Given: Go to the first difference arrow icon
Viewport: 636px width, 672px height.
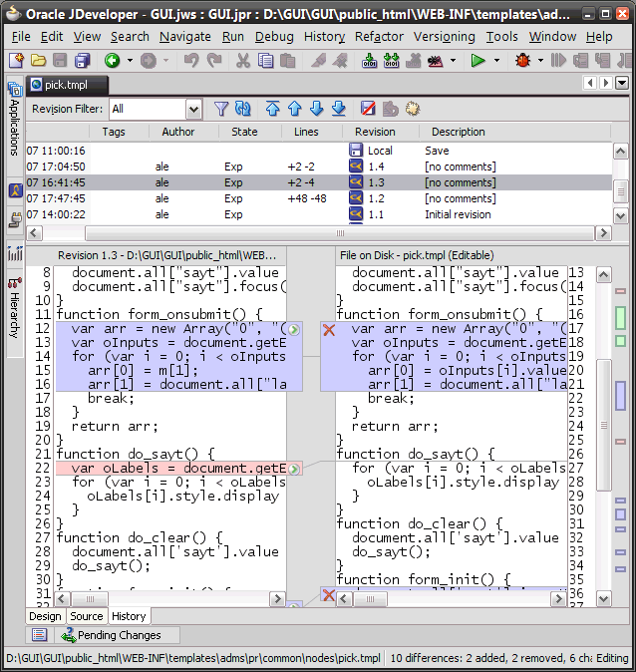Looking at the screenshot, I should [272, 109].
